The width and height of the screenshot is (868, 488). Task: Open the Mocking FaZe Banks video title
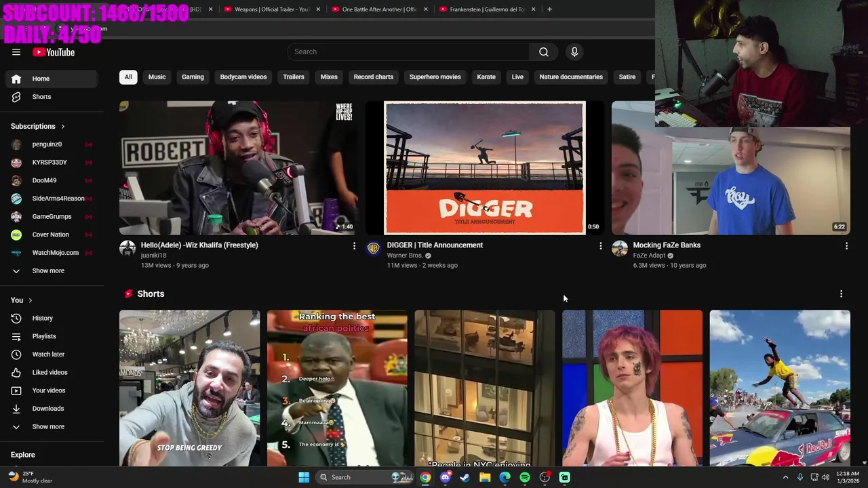[667, 245]
